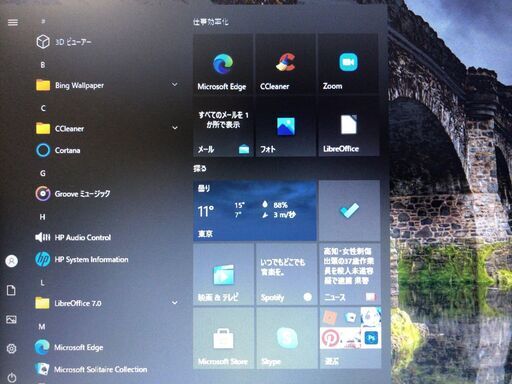This screenshot has height=384, width=512.
Task: Open the CCleaner tile
Action: [285, 63]
